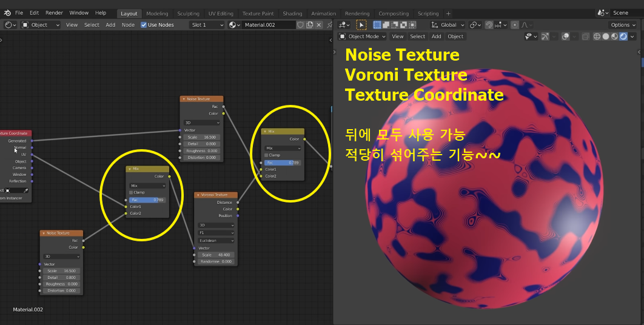This screenshot has width=644, height=325.
Task: Open the viewport's Object menu
Action: pos(455,36)
